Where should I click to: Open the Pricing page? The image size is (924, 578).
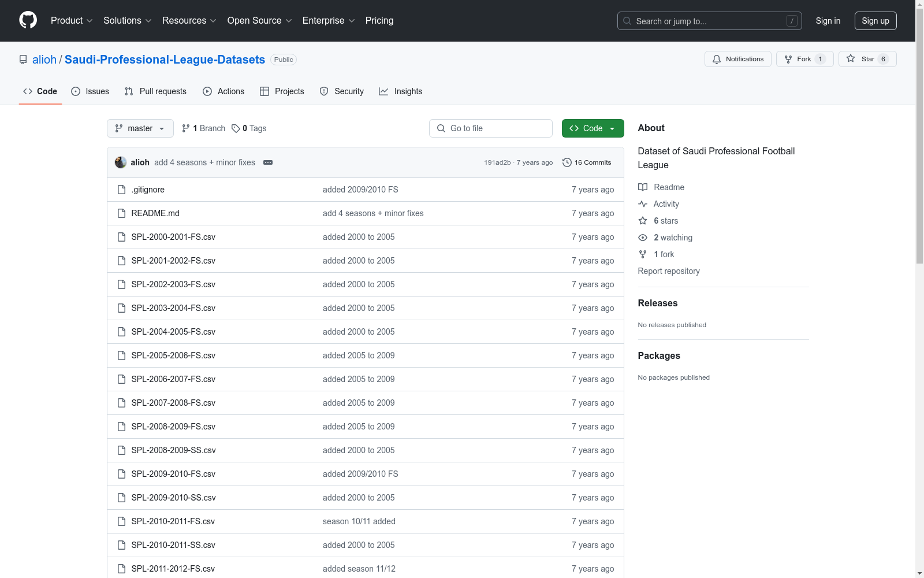click(x=379, y=21)
